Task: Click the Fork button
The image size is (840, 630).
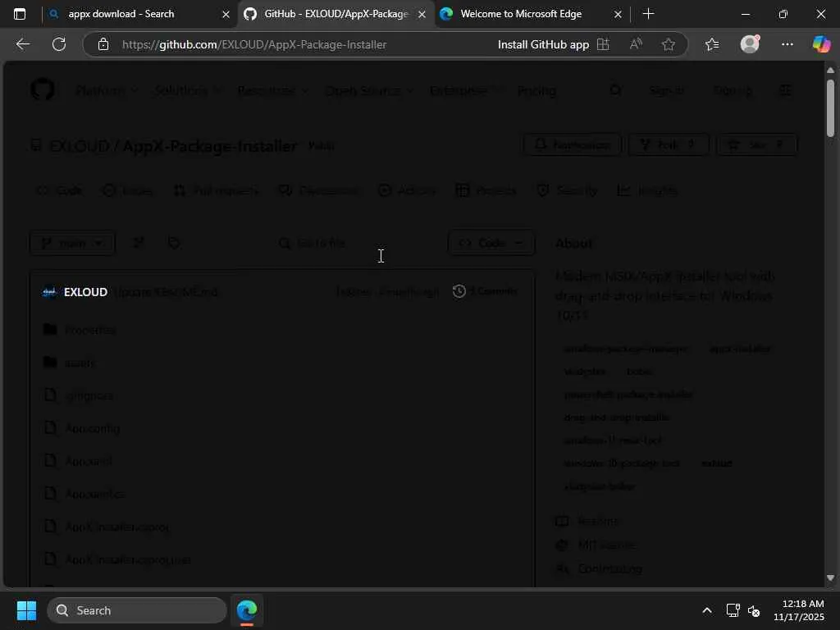Action: coord(669,144)
